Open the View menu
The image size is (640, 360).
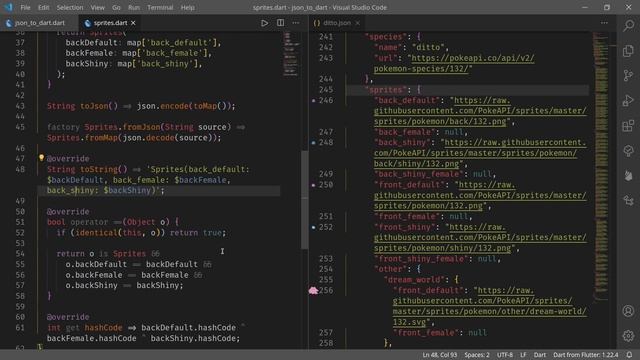pos(98,7)
